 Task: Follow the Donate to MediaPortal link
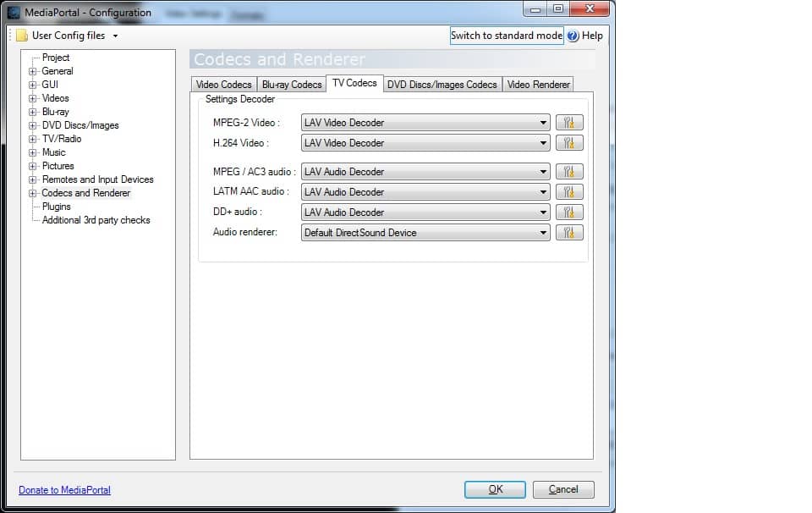click(x=64, y=490)
